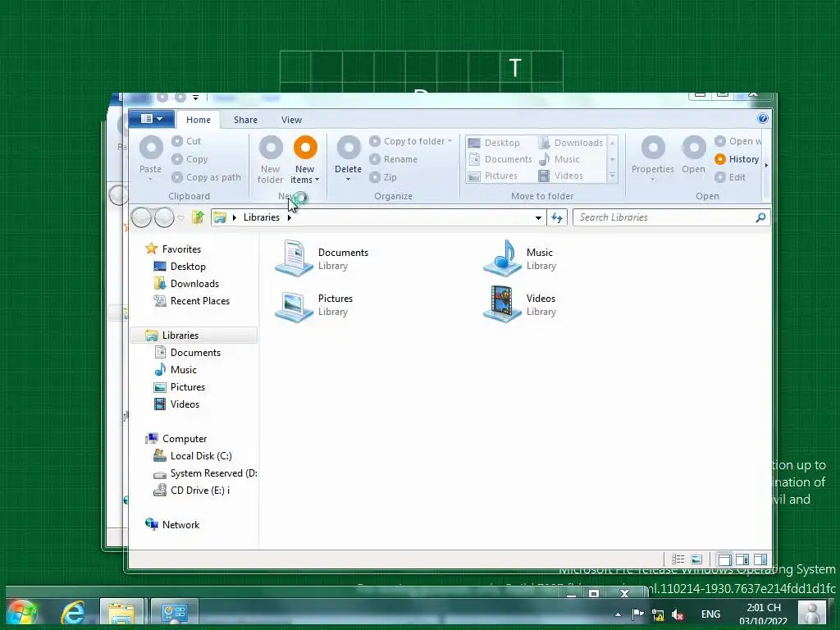Select the Music library item
The width and height of the screenshot is (840, 630).
[x=518, y=258]
